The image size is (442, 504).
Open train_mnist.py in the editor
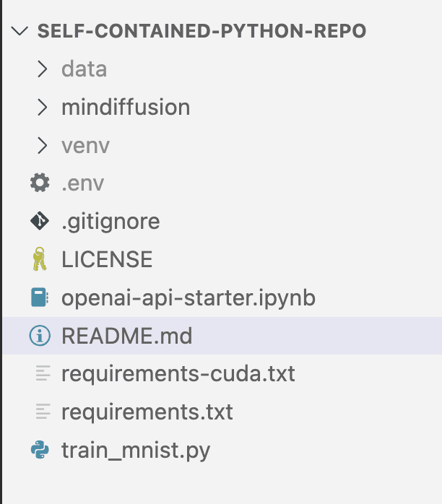coord(222,450)
